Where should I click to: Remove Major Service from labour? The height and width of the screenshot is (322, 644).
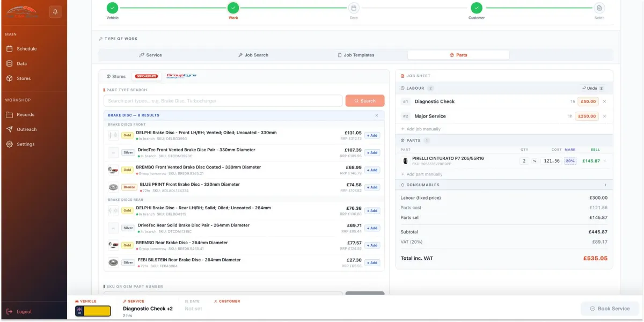tap(604, 116)
